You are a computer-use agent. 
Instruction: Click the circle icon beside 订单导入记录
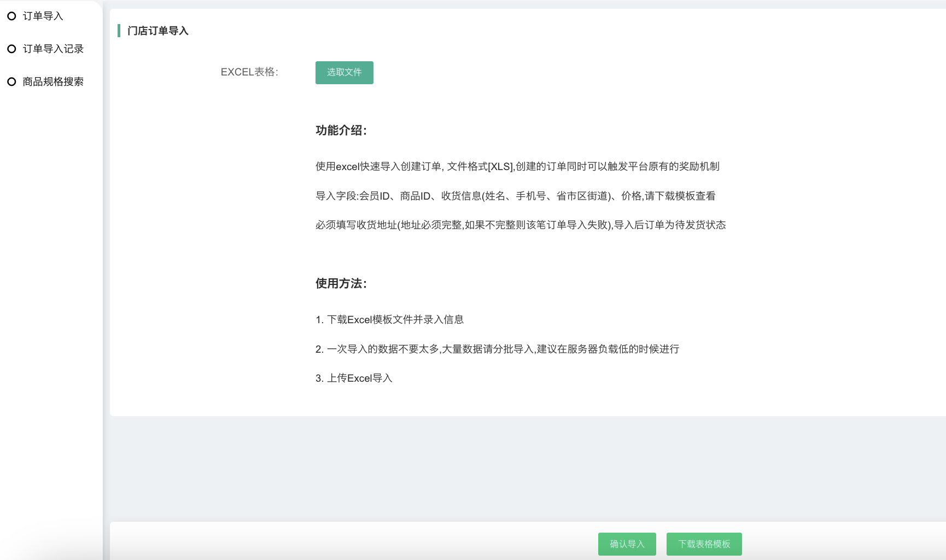pos(11,49)
